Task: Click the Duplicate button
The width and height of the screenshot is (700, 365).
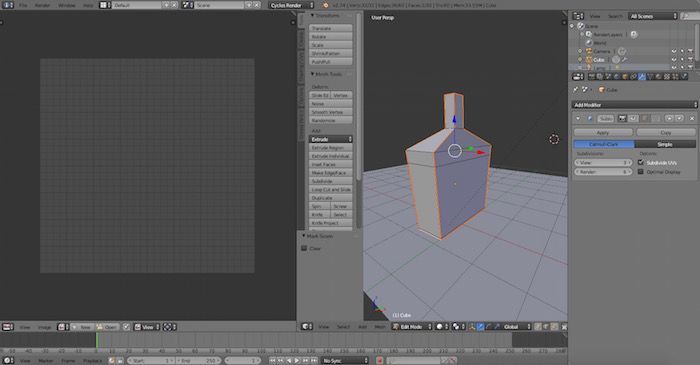Action: pos(331,198)
